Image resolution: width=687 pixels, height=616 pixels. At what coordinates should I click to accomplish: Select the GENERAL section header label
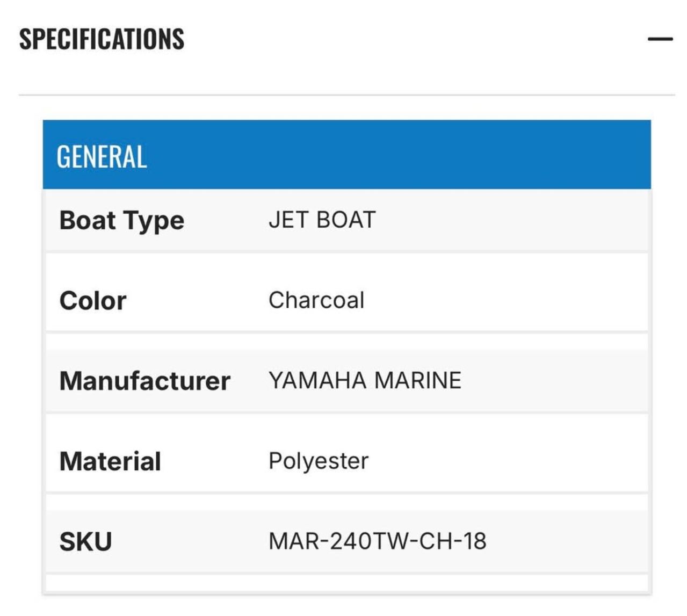click(x=102, y=157)
